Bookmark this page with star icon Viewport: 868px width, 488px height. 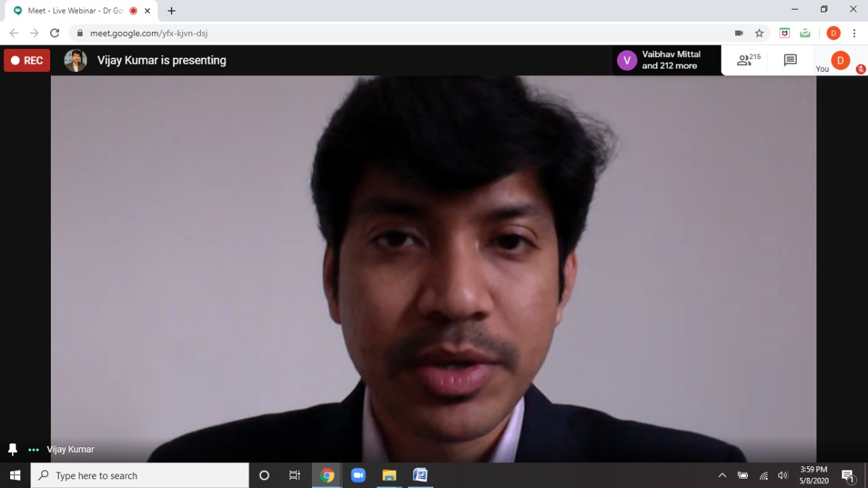pyautogui.click(x=759, y=33)
